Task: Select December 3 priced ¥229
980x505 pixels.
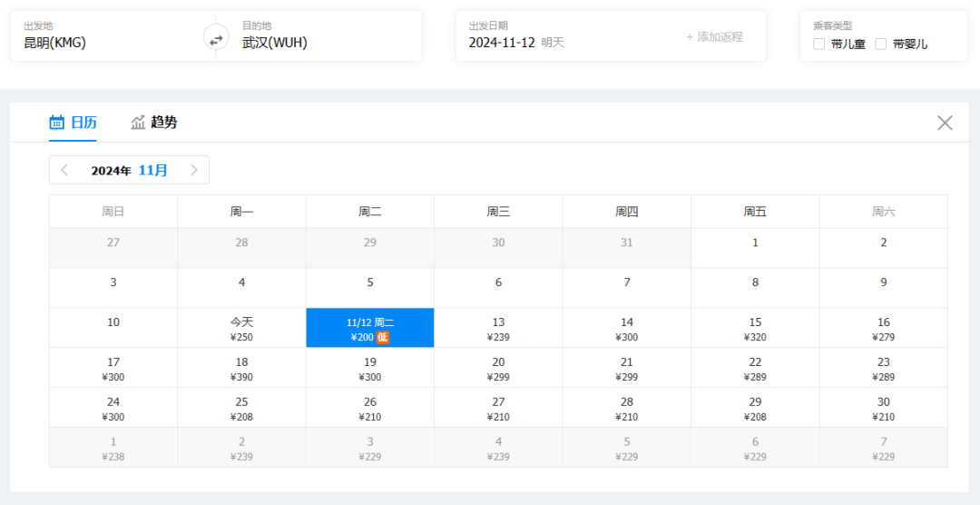Action: (x=370, y=448)
